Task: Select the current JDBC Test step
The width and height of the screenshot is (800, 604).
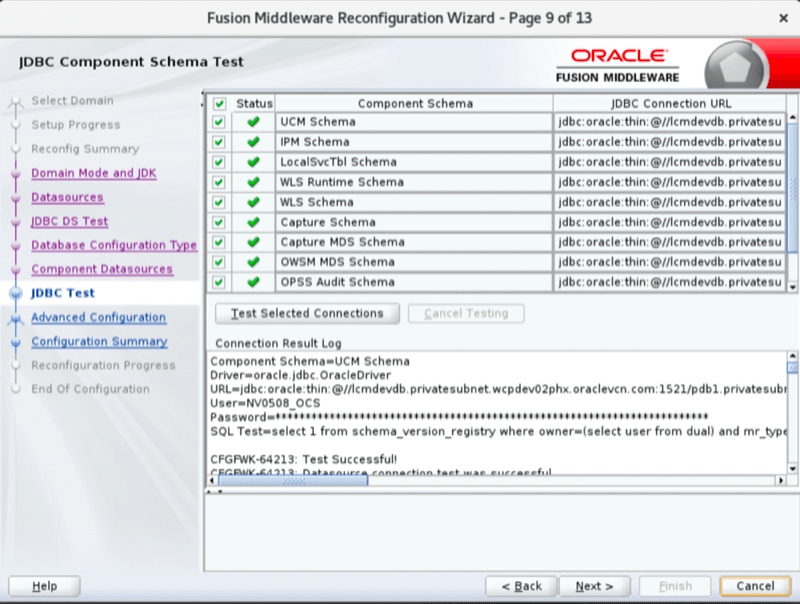Action: click(x=63, y=293)
